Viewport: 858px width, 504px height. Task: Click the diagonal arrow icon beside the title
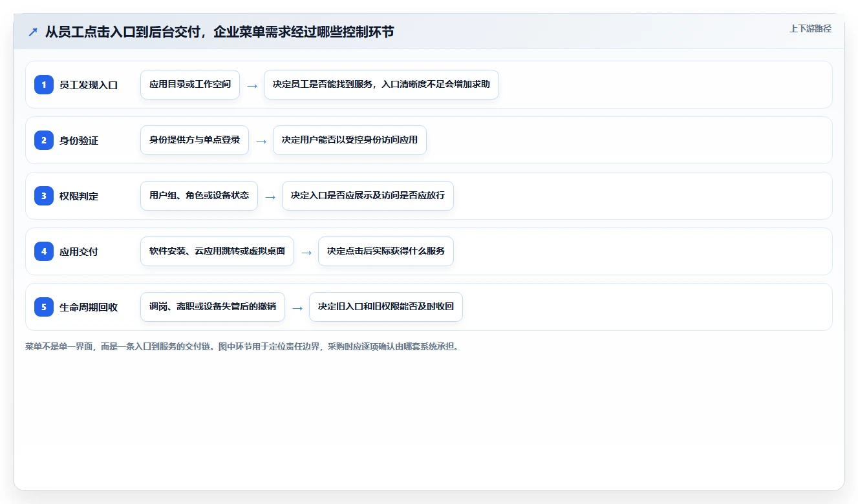33,32
